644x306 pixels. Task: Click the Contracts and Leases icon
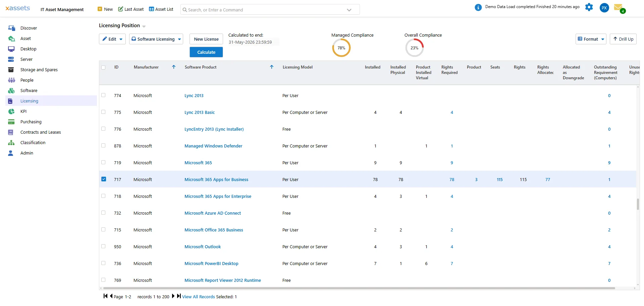(x=11, y=132)
